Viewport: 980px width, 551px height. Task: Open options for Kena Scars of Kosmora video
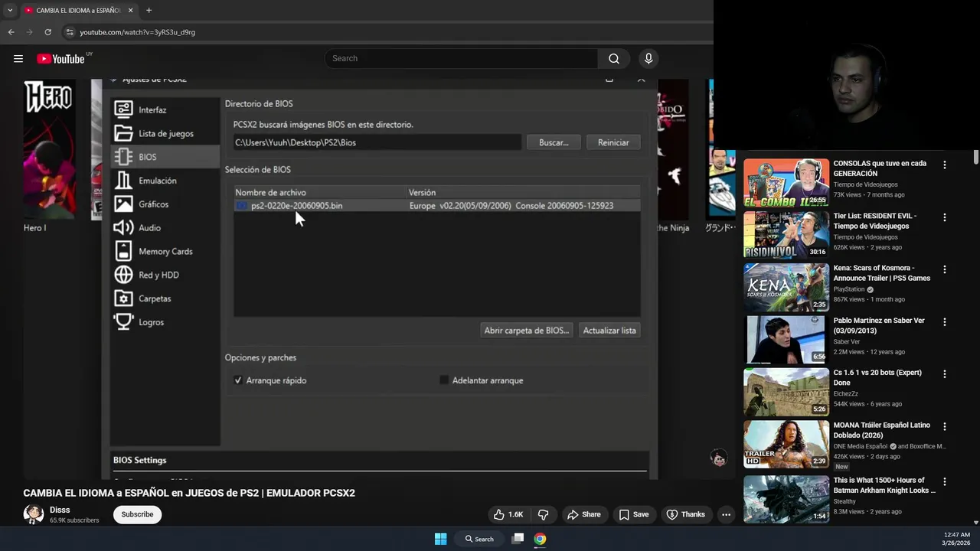coord(944,269)
